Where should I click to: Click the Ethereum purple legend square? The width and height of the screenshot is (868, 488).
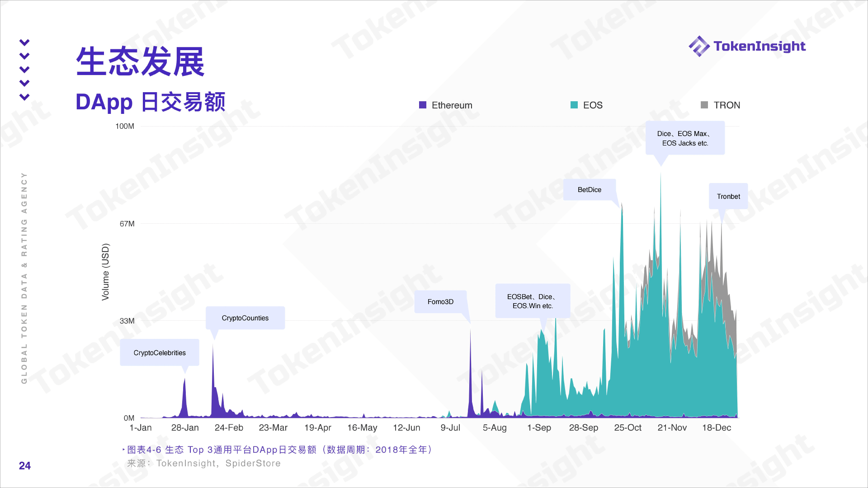pos(423,105)
